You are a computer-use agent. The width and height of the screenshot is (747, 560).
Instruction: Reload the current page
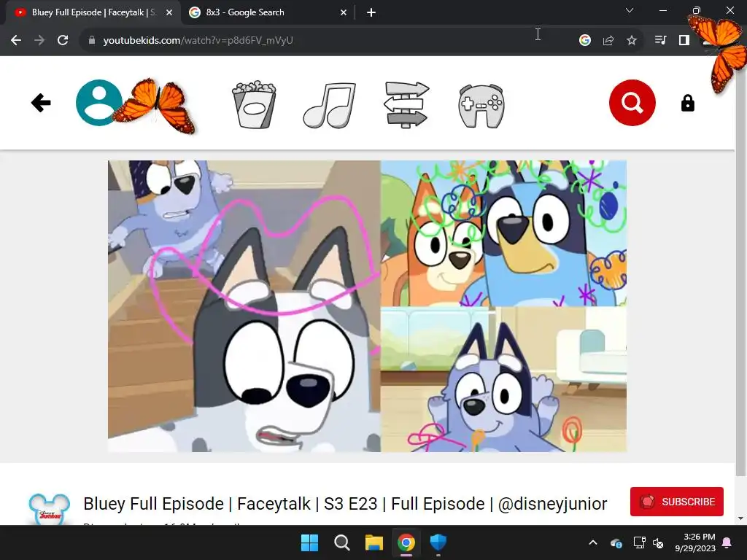point(63,40)
